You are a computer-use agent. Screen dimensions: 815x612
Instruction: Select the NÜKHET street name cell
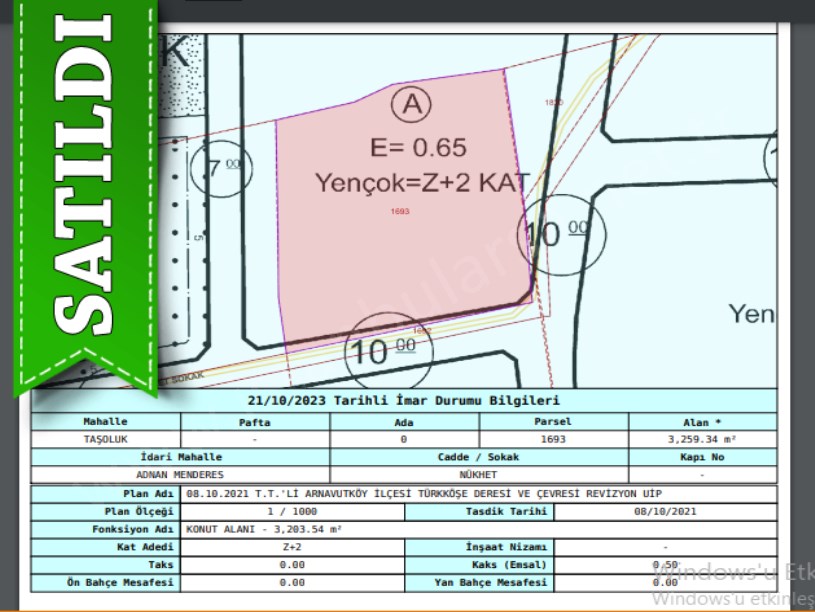tap(479, 474)
